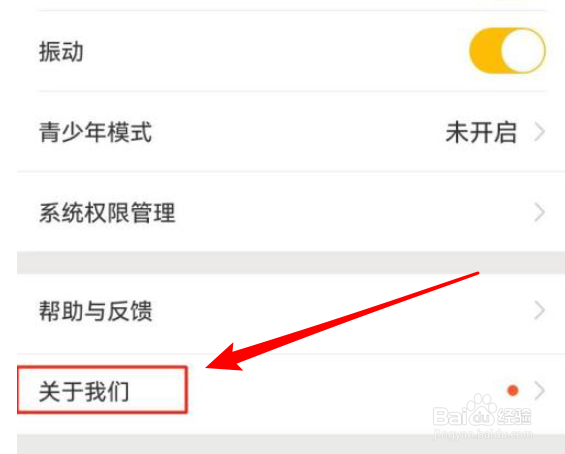Viewport: 565px width, 454px height.
Task: Click the arrow on 系统权限管理 row
Action: (x=539, y=212)
